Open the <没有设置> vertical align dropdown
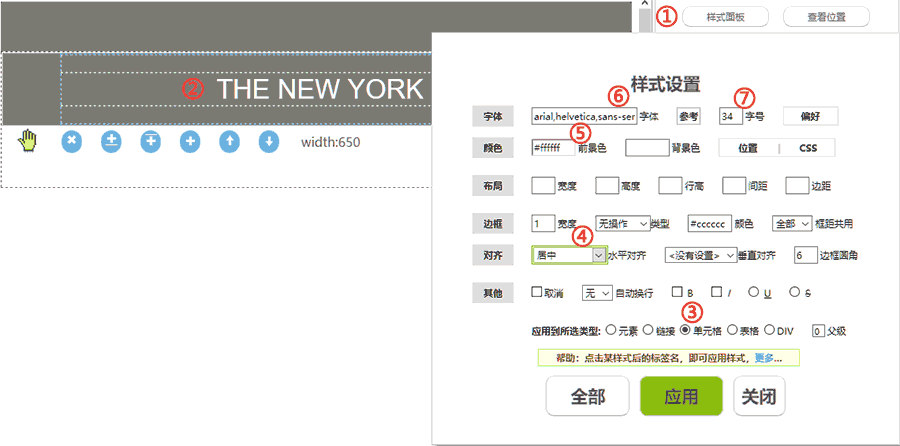The width and height of the screenshot is (900, 446). [x=701, y=255]
